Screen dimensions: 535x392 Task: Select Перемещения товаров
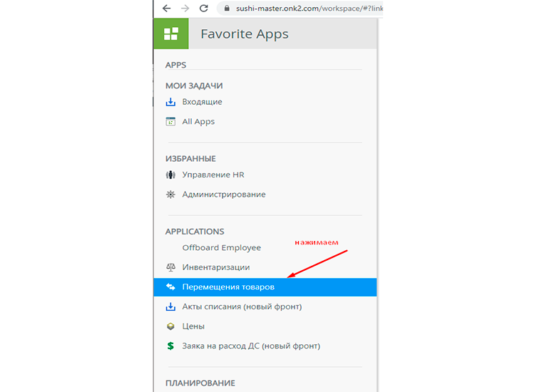265,287
